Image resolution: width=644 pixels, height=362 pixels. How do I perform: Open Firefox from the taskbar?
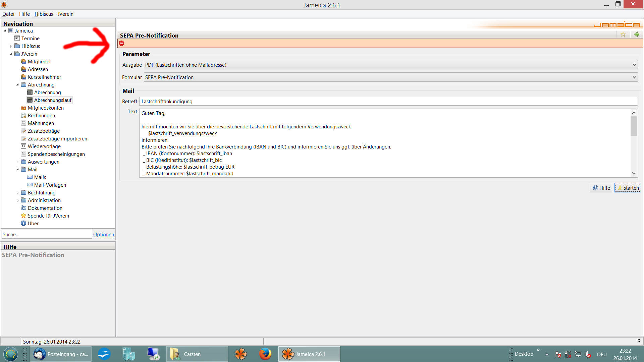tap(265, 354)
